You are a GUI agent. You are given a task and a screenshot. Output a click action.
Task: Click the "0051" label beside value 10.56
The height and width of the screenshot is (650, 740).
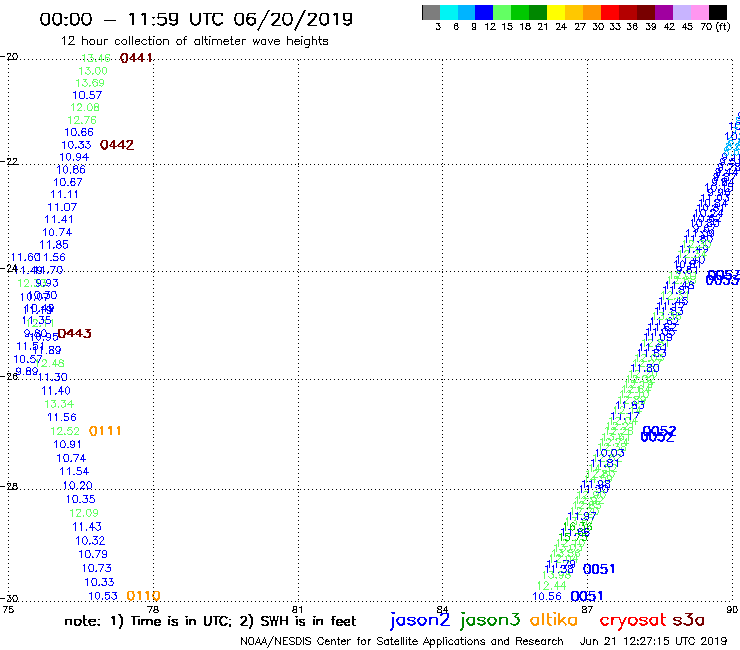point(587,596)
